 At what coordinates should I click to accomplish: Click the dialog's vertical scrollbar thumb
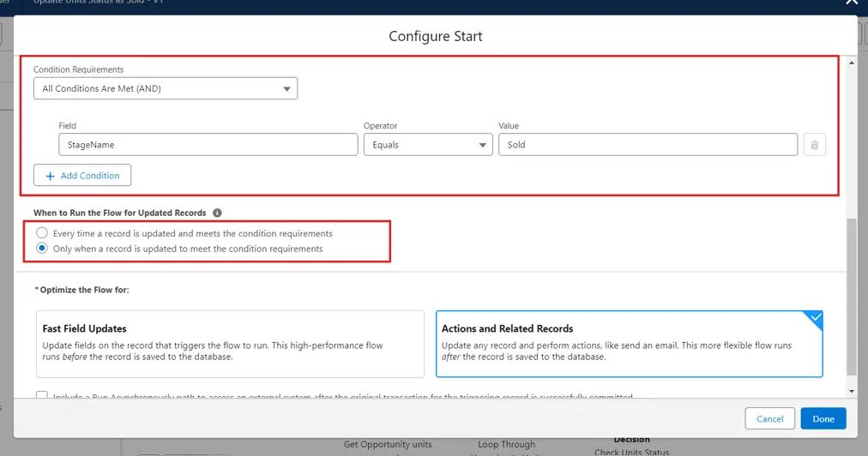[x=851, y=296]
